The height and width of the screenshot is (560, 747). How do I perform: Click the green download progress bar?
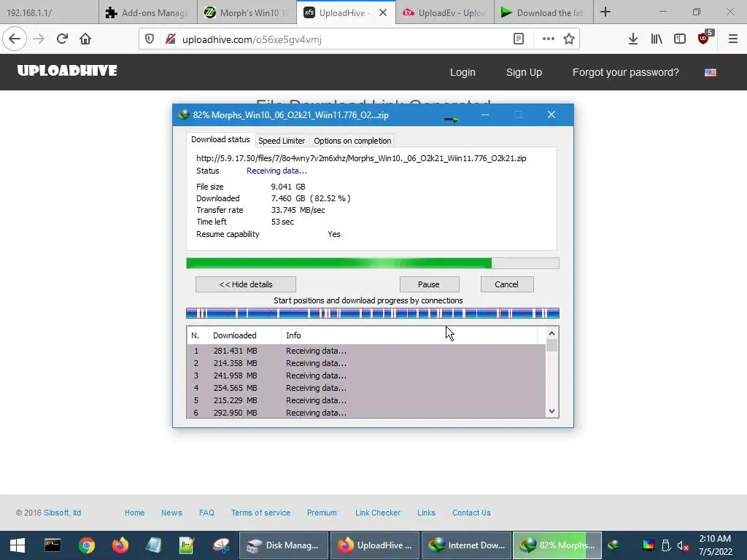tap(373, 263)
